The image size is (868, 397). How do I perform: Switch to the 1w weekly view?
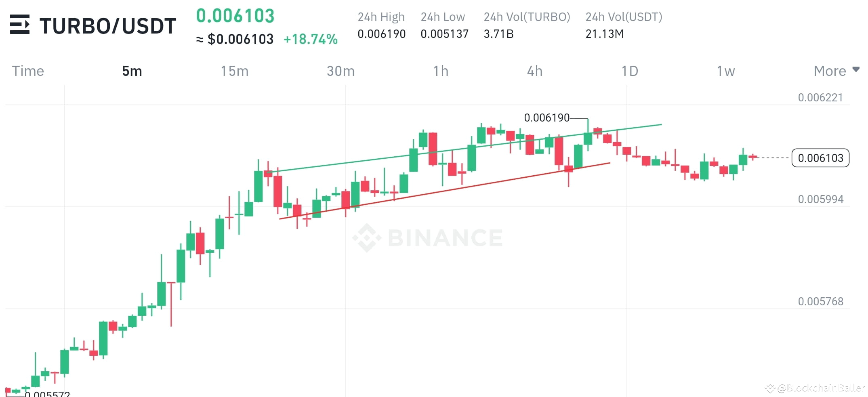click(x=726, y=71)
